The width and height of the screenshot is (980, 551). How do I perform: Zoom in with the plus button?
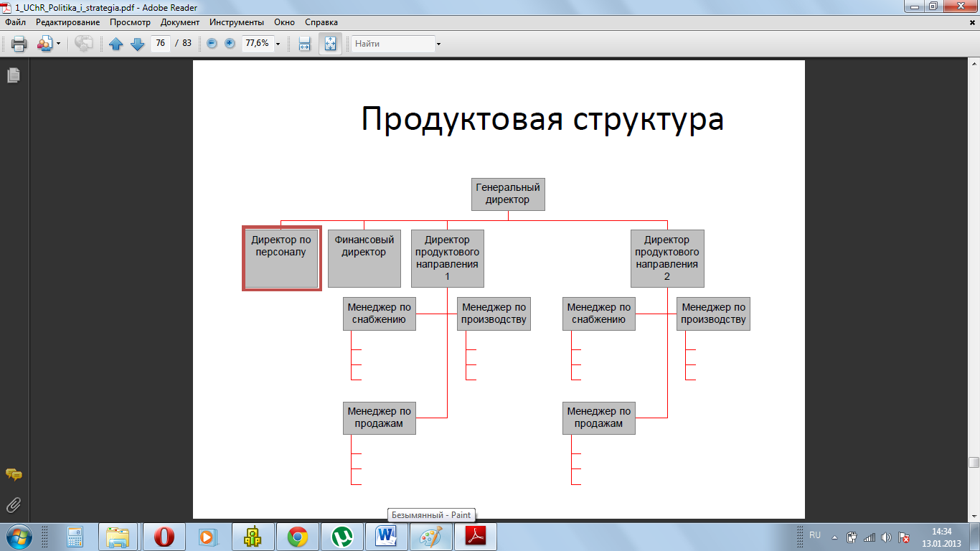230,43
